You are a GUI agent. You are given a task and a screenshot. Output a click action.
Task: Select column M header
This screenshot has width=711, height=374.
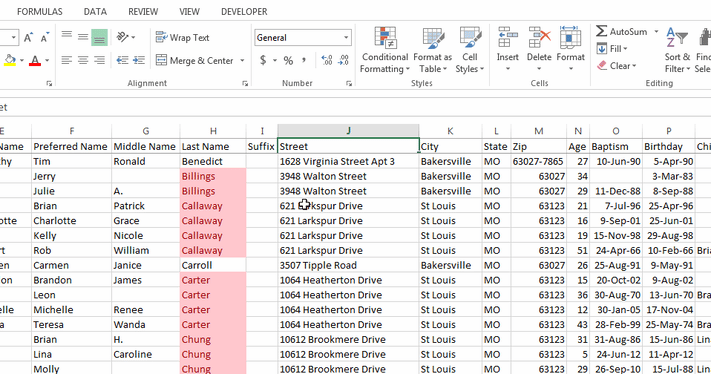point(539,131)
